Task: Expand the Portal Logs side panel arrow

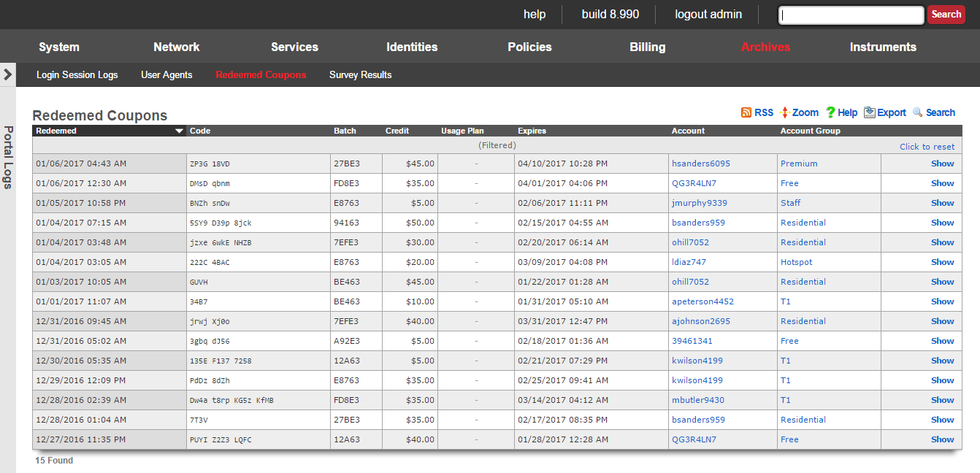Action: click(7, 74)
